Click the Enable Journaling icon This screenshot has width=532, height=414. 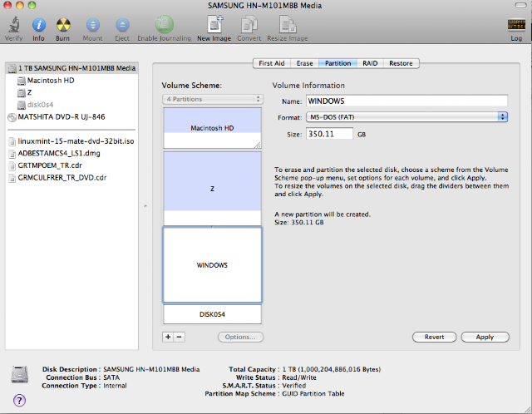click(165, 24)
